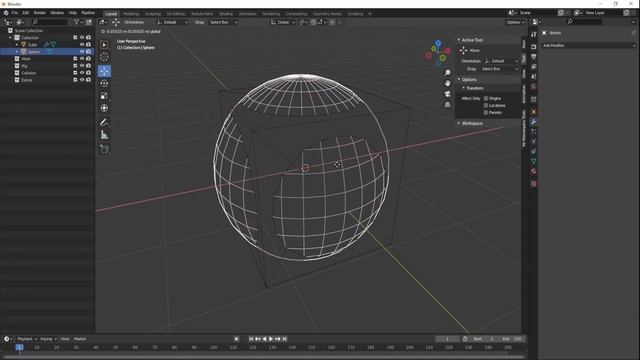Click the Start frame value field
The width and height of the screenshot is (640, 360).
point(484,339)
